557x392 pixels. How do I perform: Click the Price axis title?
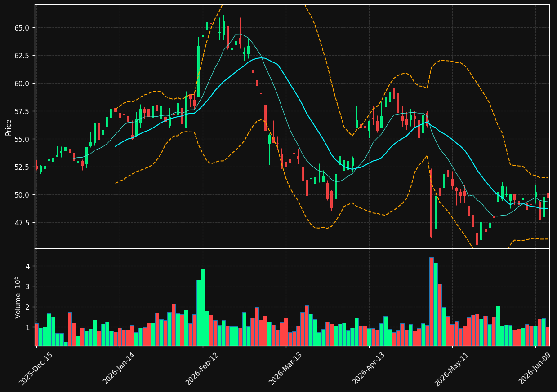pos(9,127)
